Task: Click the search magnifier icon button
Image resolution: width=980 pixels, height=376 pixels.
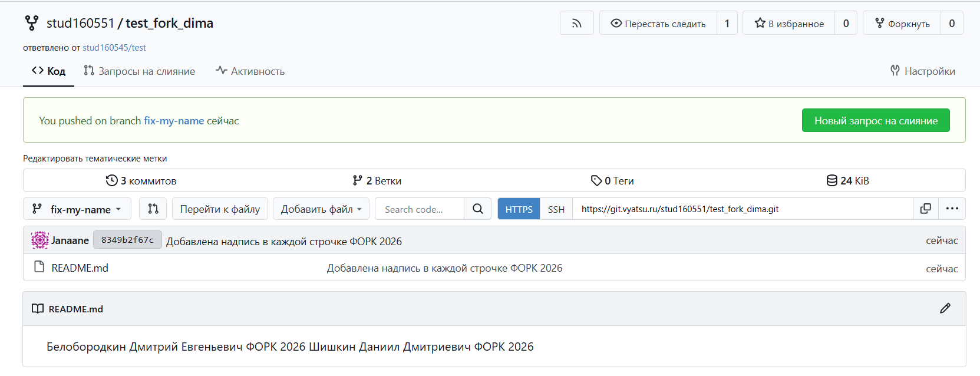Action: point(477,209)
